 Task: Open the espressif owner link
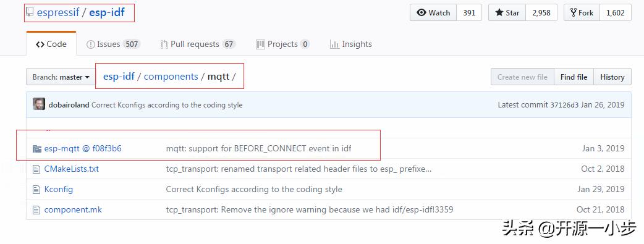(58, 13)
